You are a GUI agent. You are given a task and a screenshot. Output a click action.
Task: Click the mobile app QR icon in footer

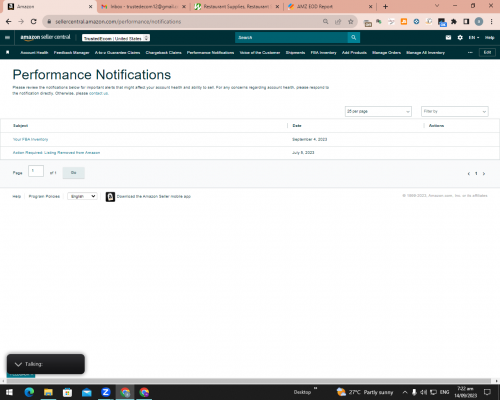tap(110, 197)
